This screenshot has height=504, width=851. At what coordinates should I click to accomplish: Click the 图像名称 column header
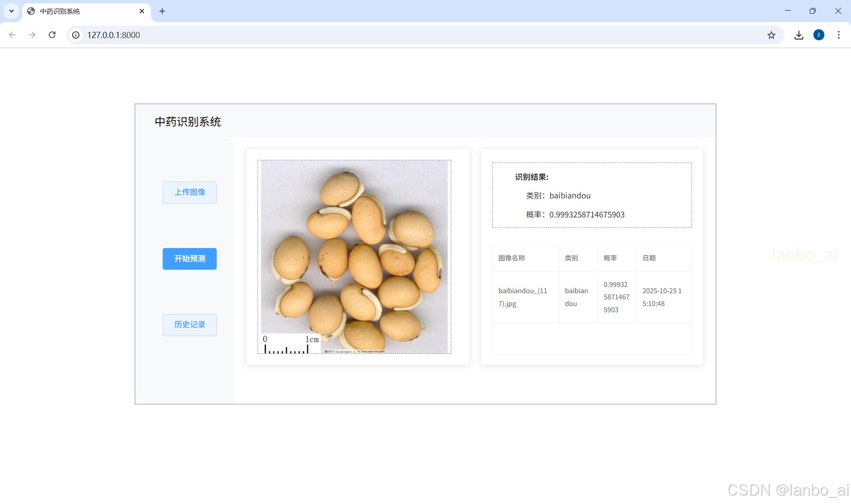coord(511,258)
